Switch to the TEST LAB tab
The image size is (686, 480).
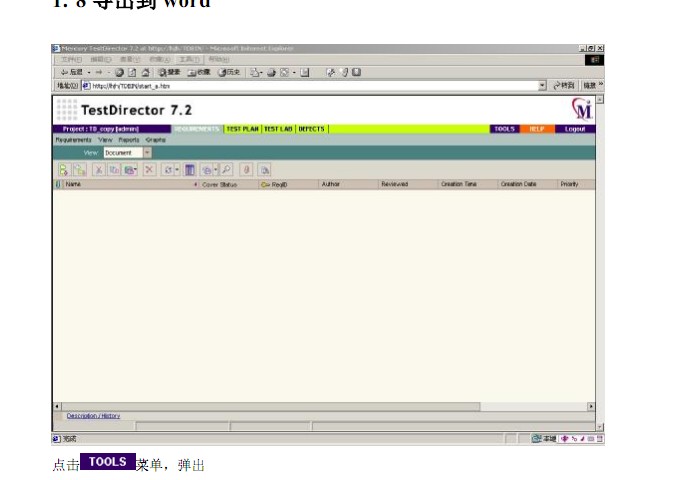tap(278, 129)
